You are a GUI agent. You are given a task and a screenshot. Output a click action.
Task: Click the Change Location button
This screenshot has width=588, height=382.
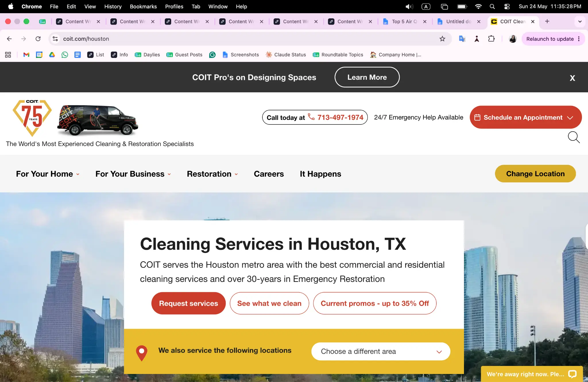535,174
